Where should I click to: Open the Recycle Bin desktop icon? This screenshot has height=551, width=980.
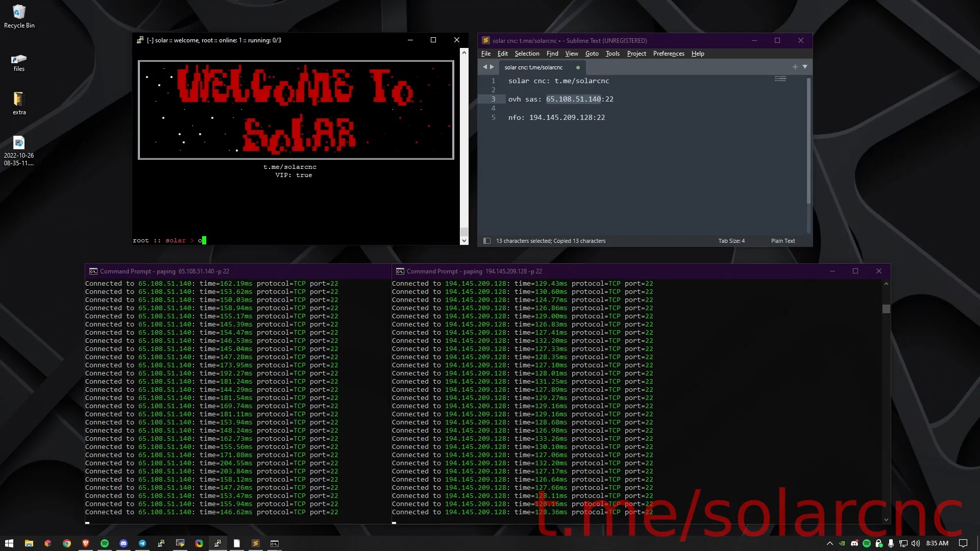(19, 16)
